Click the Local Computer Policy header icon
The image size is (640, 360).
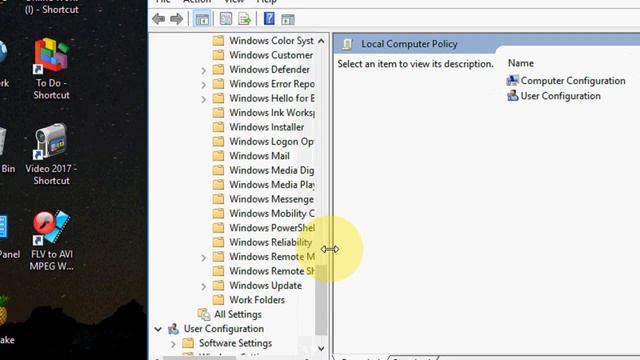click(x=347, y=44)
